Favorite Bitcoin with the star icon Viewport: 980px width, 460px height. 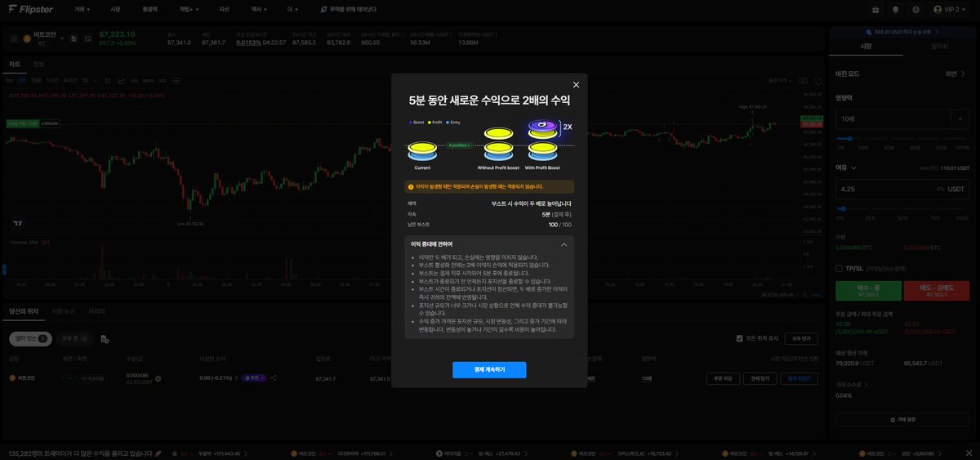(14, 38)
